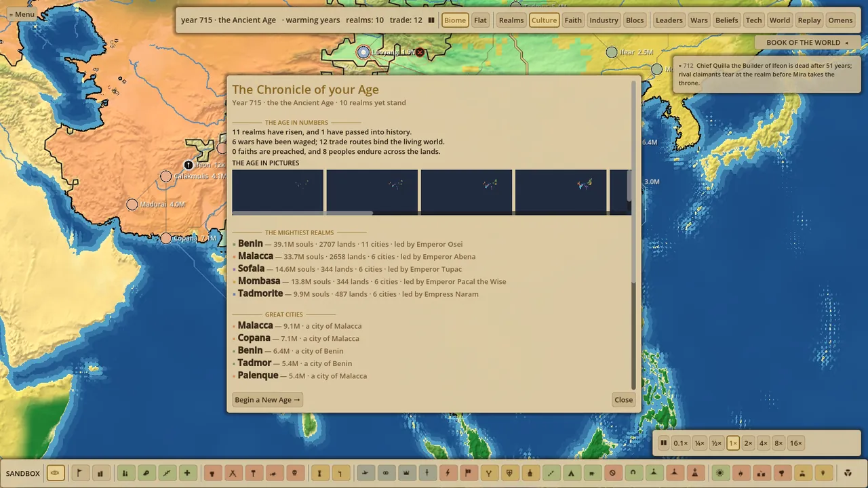Open the Beliefs panel
This screenshot has height=488, width=868.
point(727,20)
